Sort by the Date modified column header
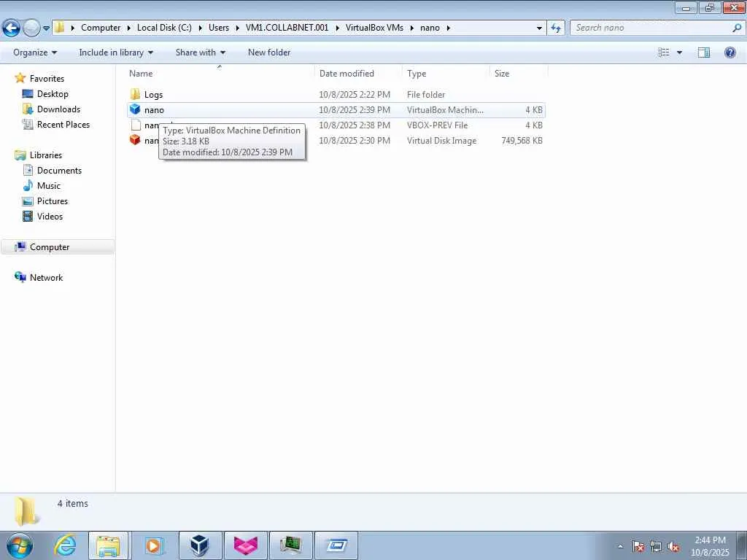Viewport: 747px width, 560px height. [358, 74]
